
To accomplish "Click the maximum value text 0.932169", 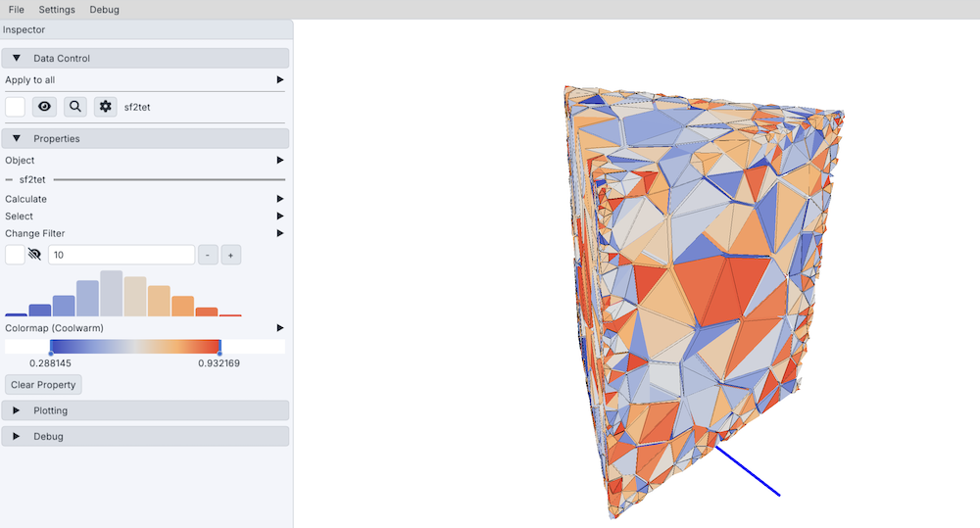I will point(219,363).
